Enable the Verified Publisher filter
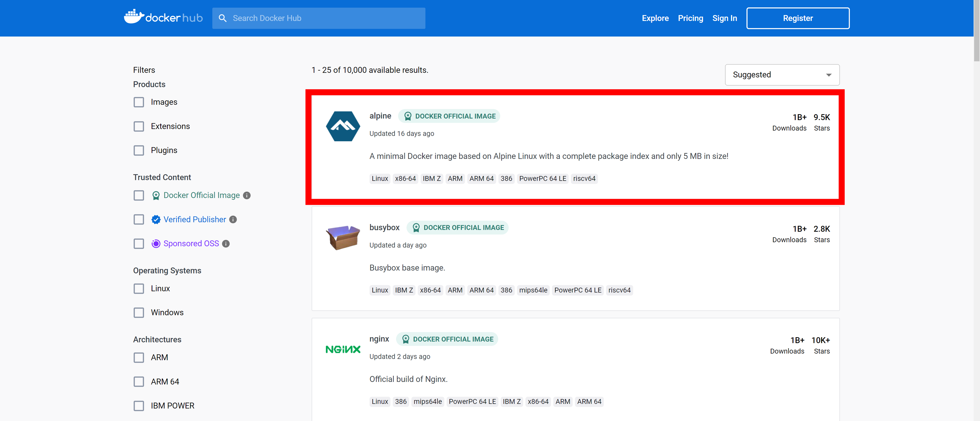980x421 pixels. coord(139,220)
